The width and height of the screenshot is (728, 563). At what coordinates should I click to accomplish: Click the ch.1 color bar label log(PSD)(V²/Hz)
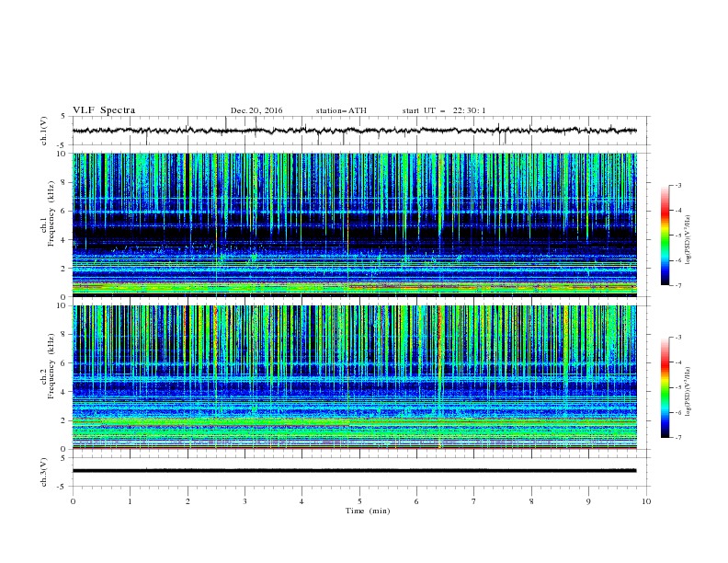pyautogui.click(x=688, y=240)
